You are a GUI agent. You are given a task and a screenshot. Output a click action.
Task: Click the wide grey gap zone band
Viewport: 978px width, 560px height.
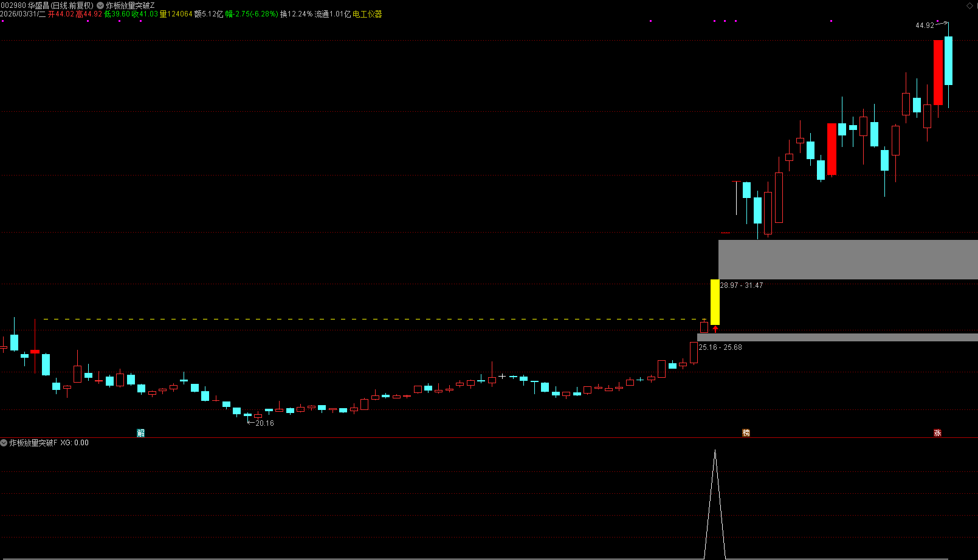click(848, 259)
